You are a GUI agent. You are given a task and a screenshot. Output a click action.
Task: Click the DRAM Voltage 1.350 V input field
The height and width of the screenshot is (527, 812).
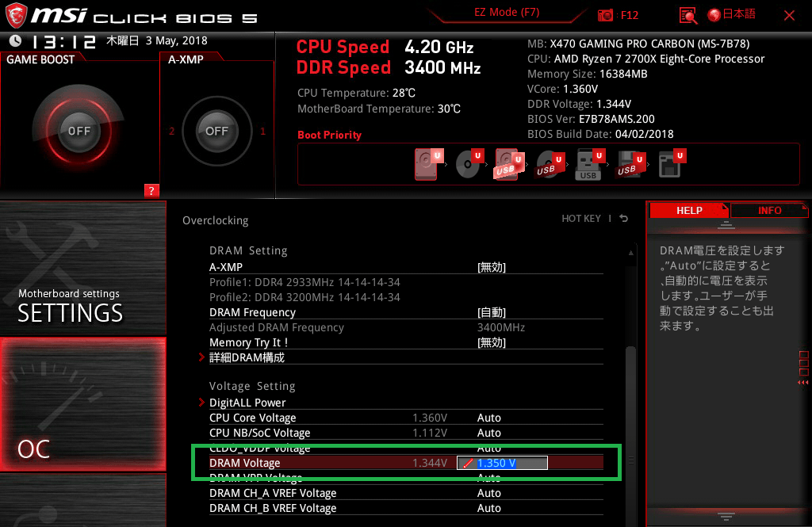(x=502, y=463)
